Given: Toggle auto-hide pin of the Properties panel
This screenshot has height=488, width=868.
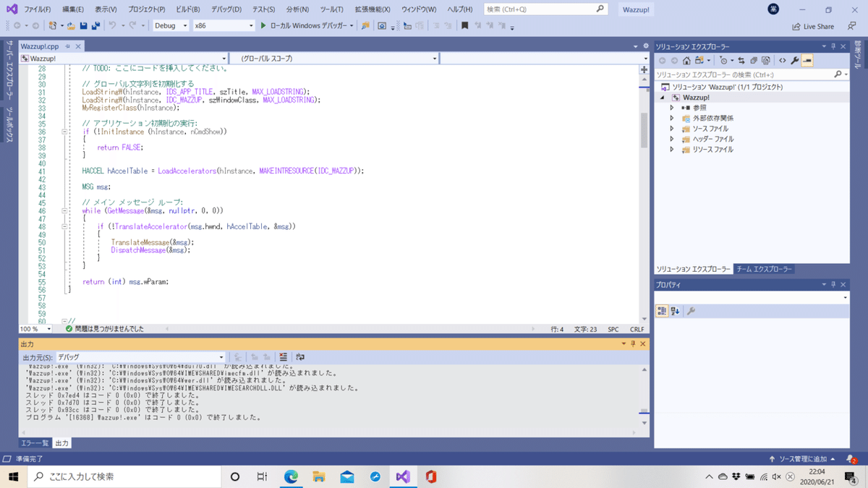Looking at the screenshot, I should (x=833, y=285).
